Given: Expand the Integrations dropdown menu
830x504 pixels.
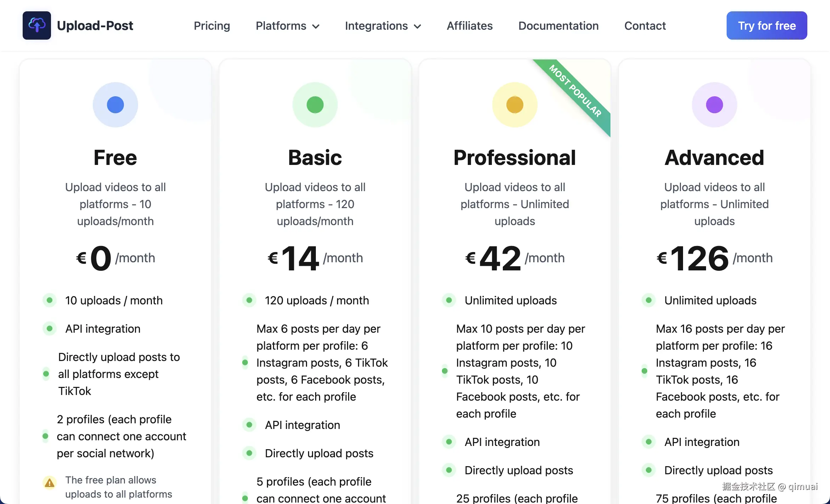Looking at the screenshot, I should pyautogui.click(x=383, y=26).
